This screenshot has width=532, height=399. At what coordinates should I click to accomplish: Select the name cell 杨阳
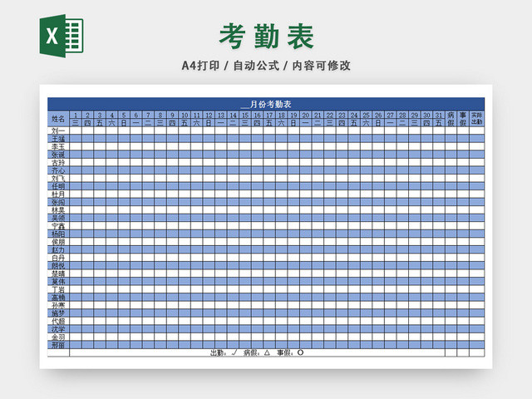58,234
